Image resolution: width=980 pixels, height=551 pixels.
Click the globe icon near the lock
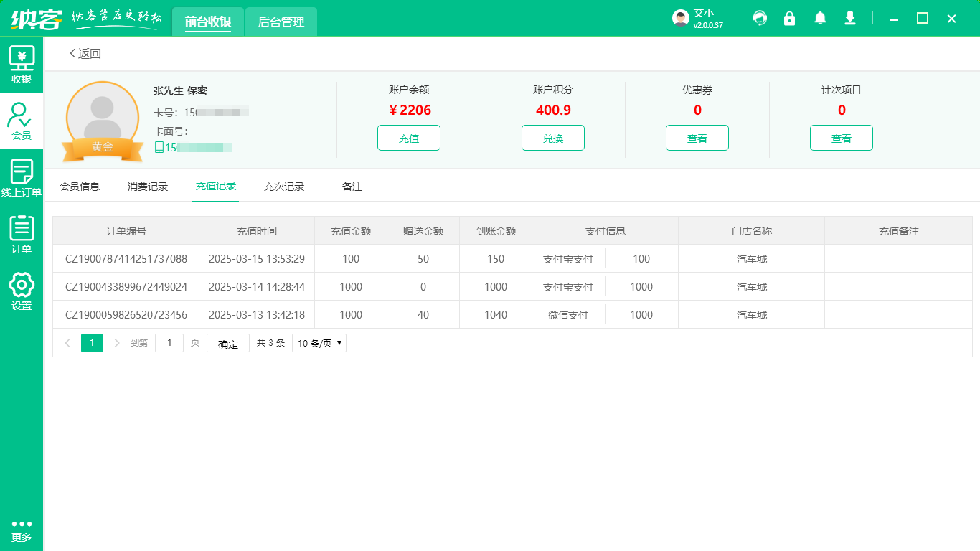pos(760,18)
